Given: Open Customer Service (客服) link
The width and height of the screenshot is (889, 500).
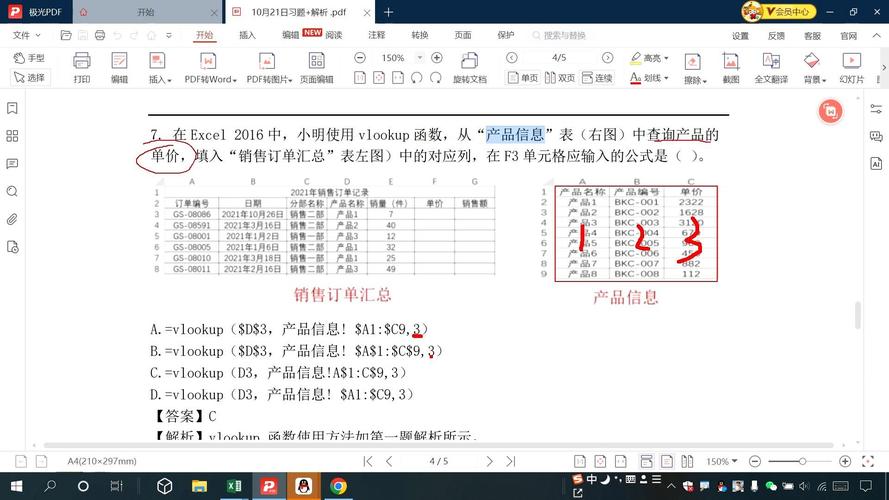Looking at the screenshot, I should 812,36.
